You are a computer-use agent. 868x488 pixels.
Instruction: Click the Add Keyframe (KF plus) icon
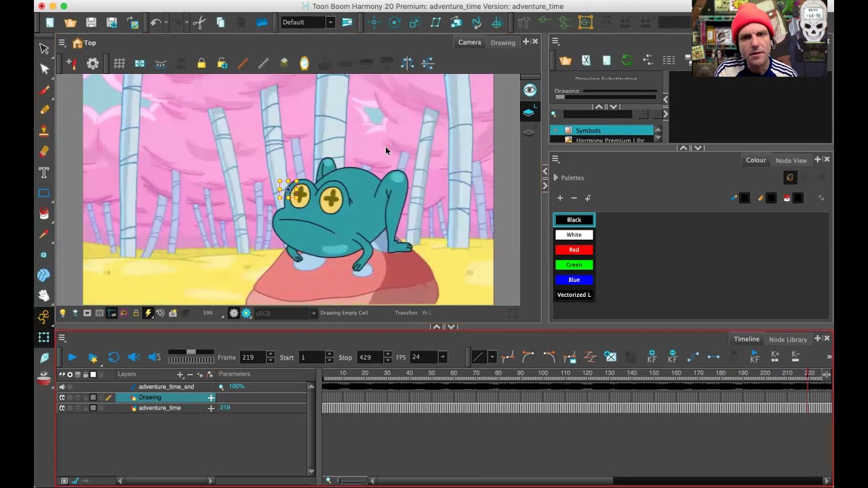pyautogui.click(x=652, y=357)
